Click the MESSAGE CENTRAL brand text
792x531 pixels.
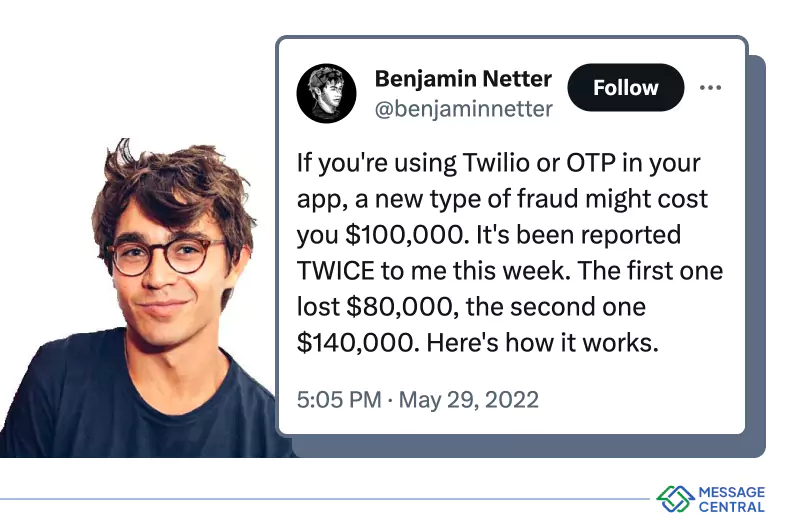pos(731,499)
